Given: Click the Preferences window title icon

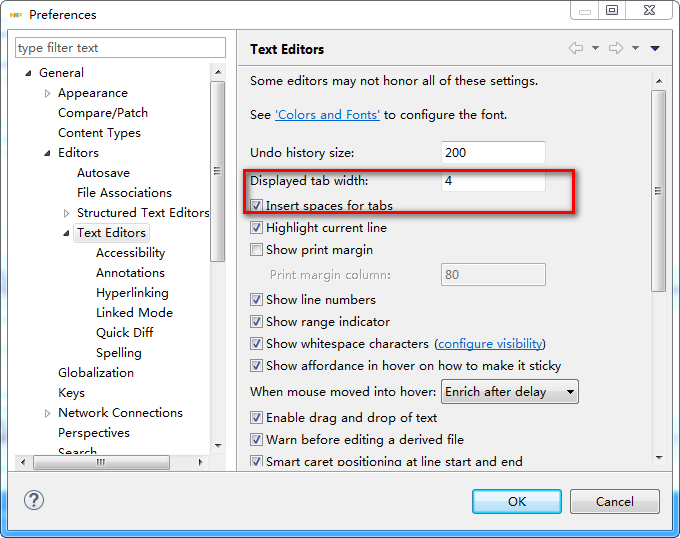Looking at the screenshot, I should point(15,15).
